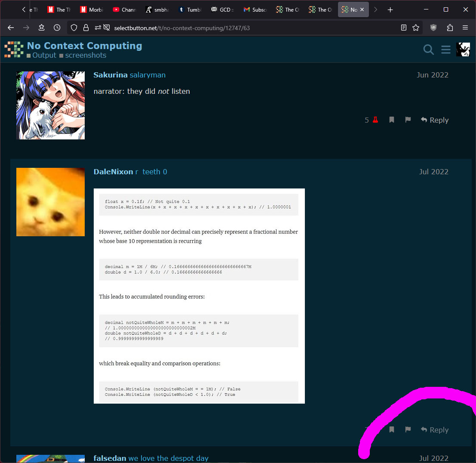Switch to the Tumblr tab

coord(191,9)
